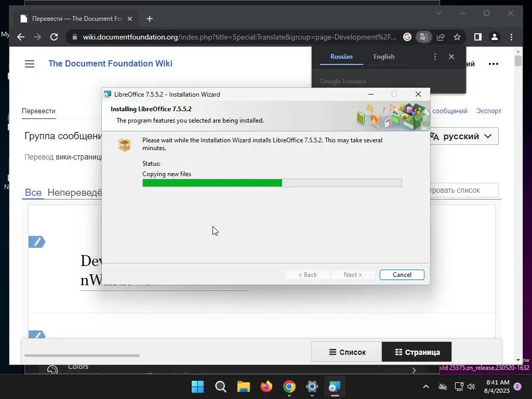The width and height of the screenshot is (532, 399).
Task: Click the Google icon in address bar
Action: [407, 37]
